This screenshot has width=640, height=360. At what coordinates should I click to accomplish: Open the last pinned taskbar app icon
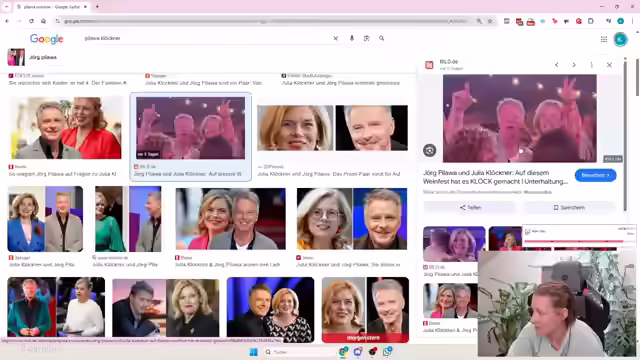(x=387, y=351)
